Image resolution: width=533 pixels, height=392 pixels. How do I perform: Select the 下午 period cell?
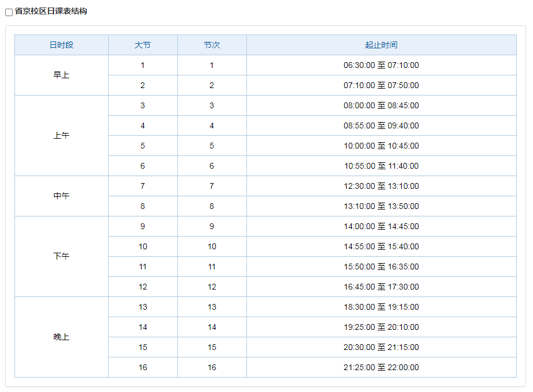pyautogui.click(x=62, y=257)
